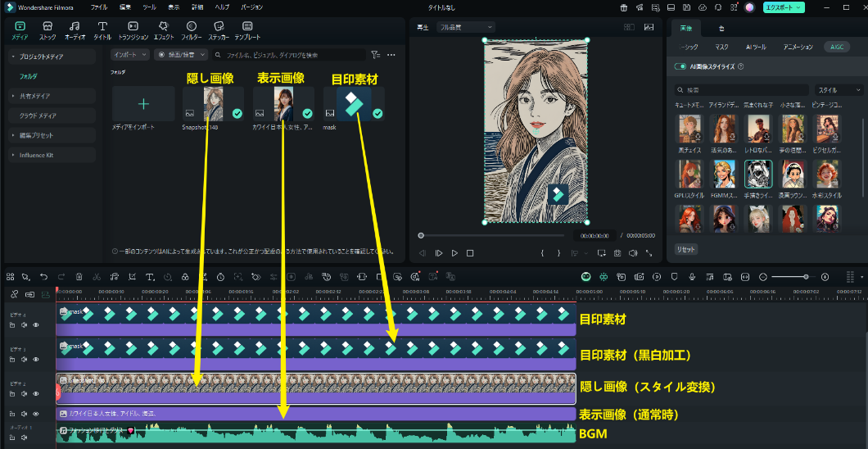Toggle visibility eye of ビデオ3 track

point(36,360)
